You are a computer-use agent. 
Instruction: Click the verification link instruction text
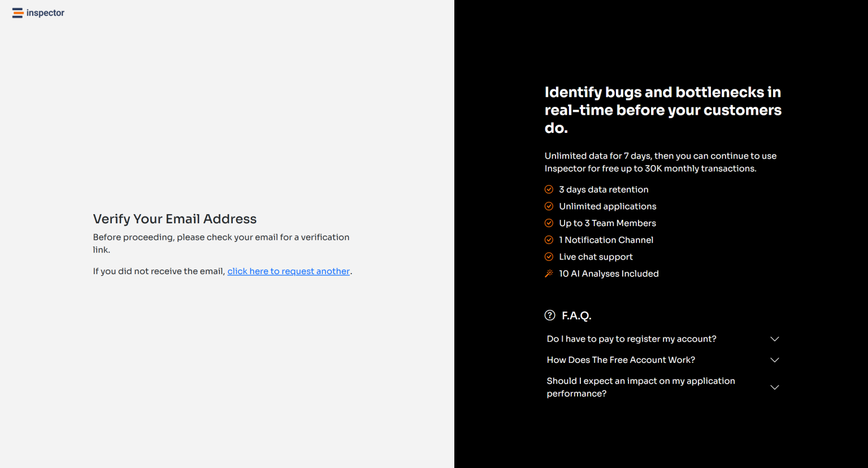pyautogui.click(x=221, y=243)
